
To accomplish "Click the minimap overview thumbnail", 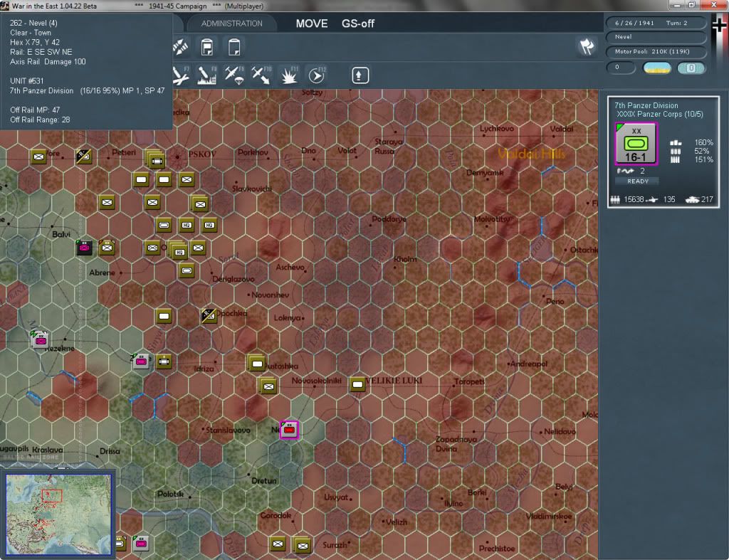I will (58, 514).
